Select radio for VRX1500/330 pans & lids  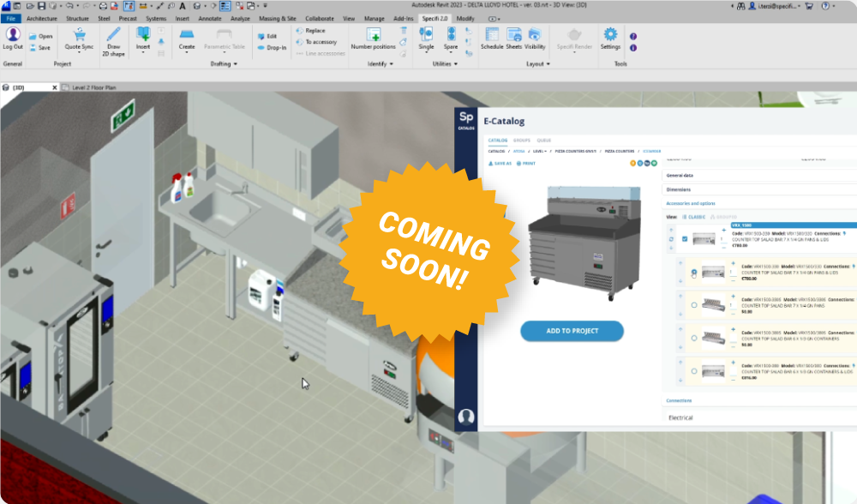(x=693, y=272)
